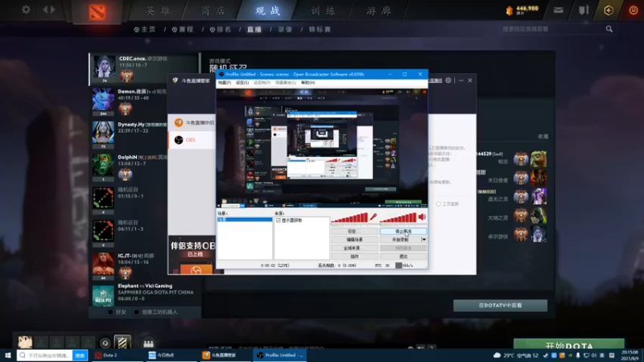644x362 pixels.
Task: Click the Dota Plus hexagon icon
Action: [609, 10]
